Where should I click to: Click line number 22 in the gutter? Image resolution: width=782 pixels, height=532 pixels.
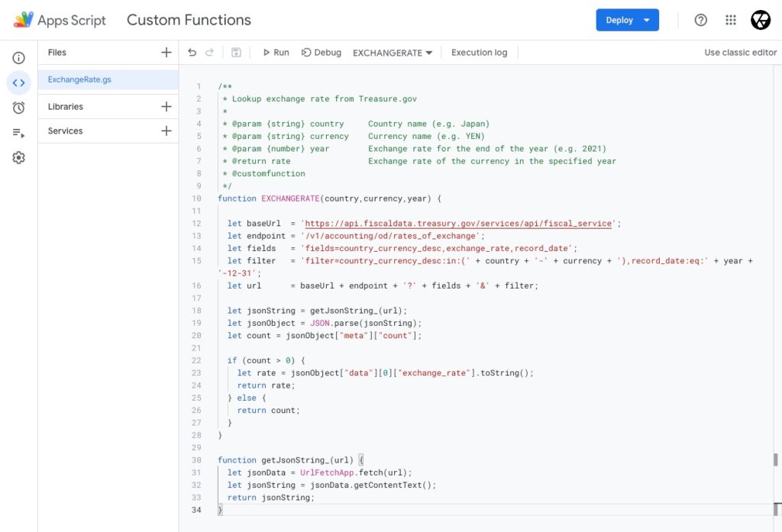196,360
